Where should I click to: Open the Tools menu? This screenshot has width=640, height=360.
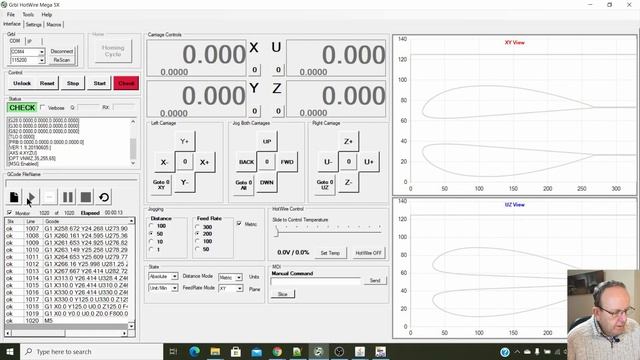(28, 15)
